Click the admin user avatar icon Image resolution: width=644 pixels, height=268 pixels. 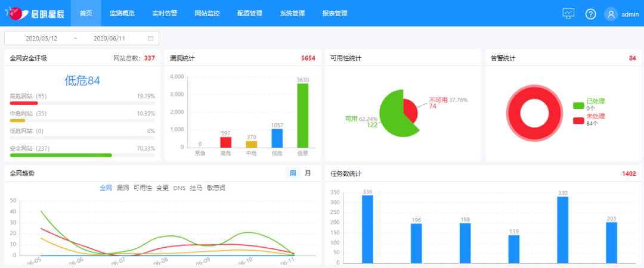pos(611,14)
